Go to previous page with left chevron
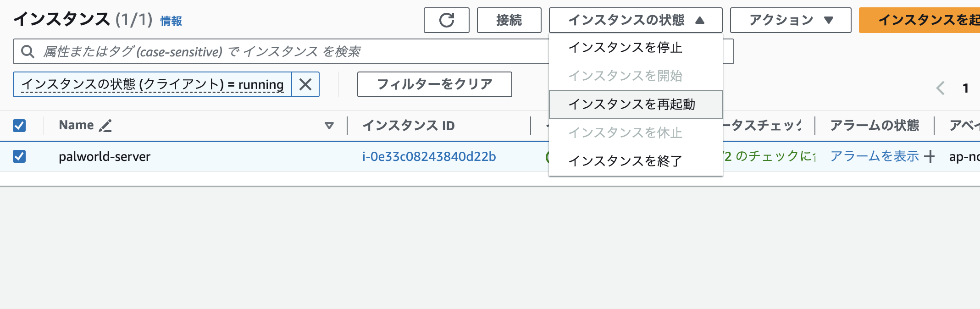 (940, 88)
